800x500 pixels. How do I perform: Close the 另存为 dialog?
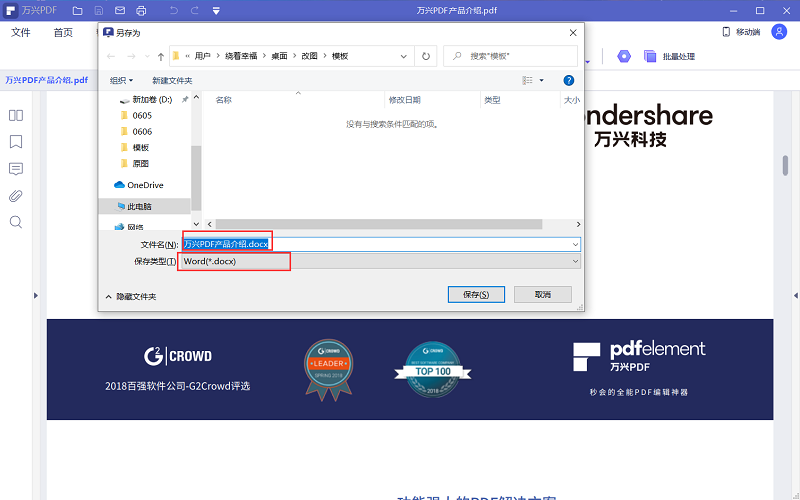(x=573, y=33)
